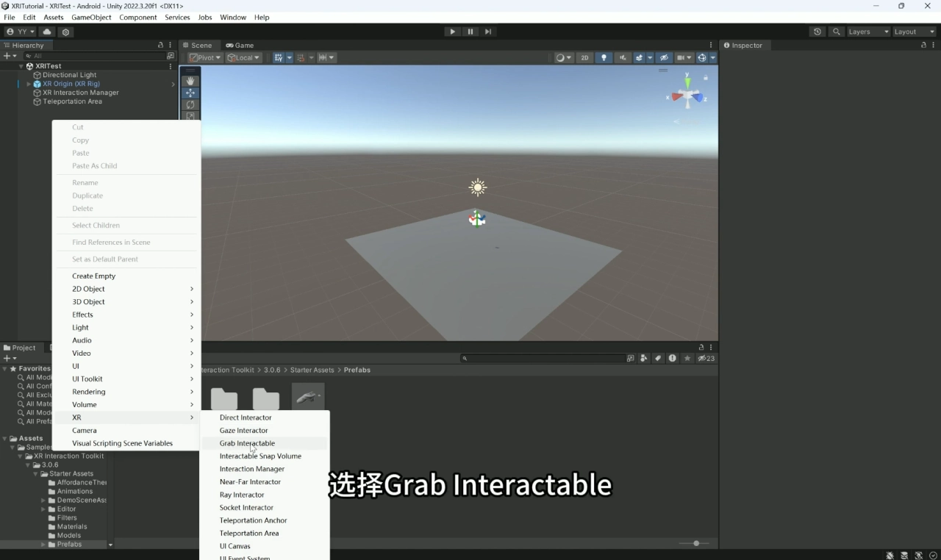Open the 3D Object submenu
Viewport: 941px width, 560px height.
(88, 302)
